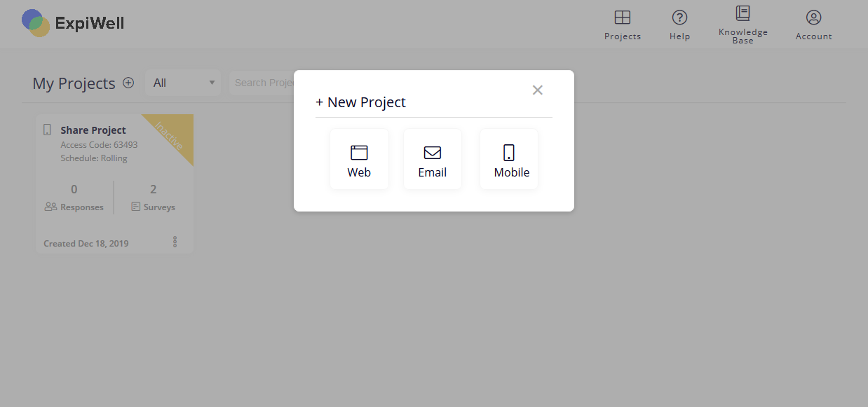
Task: Click the plus icon beside My Projects
Action: point(128,83)
